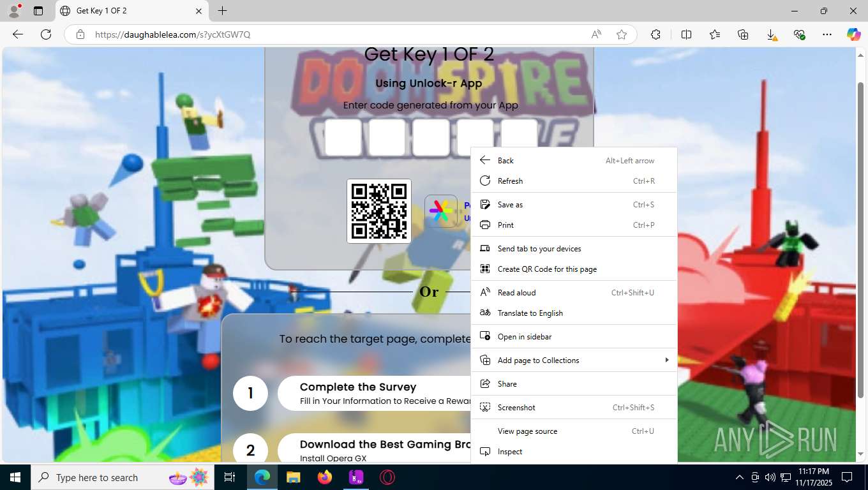868x490 pixels.
Task: Click first code digit box
Action: tap(343, 137)
